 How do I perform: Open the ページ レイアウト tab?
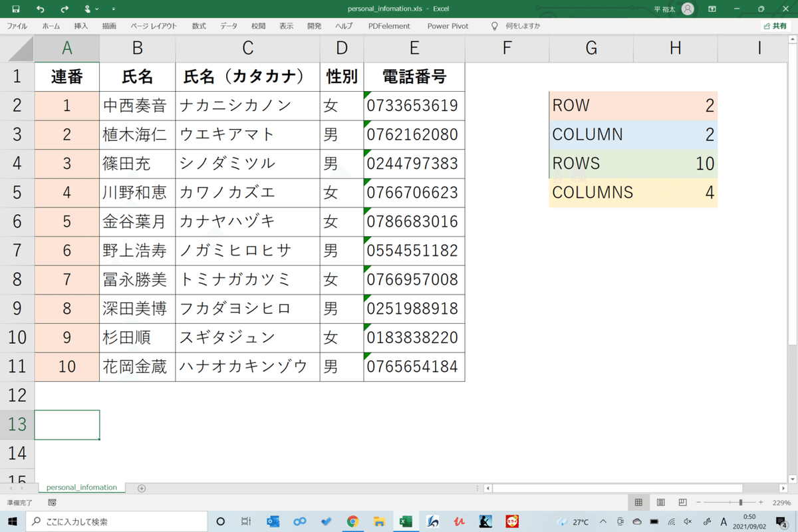[154, 26]
